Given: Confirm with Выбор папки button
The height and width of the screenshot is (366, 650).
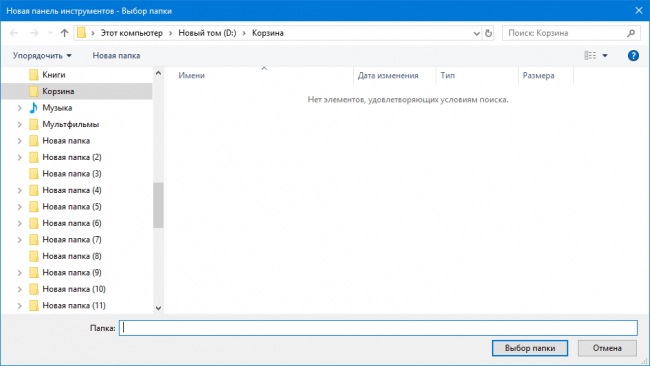Looking at the screenshot, I should click(530, 348).
